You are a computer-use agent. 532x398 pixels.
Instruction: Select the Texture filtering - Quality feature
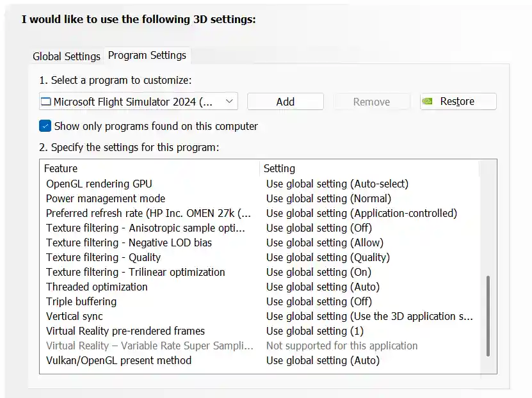coord(103,257)
